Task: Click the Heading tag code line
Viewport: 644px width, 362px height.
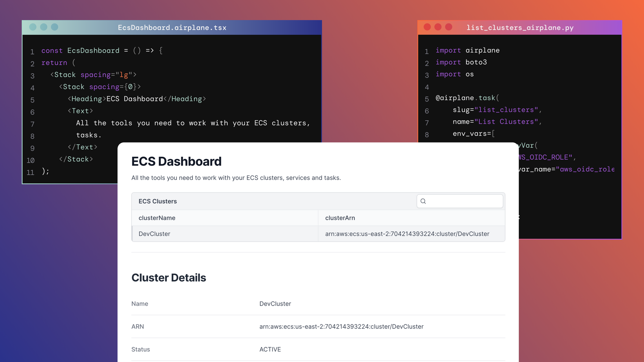Action: point(137,99)
